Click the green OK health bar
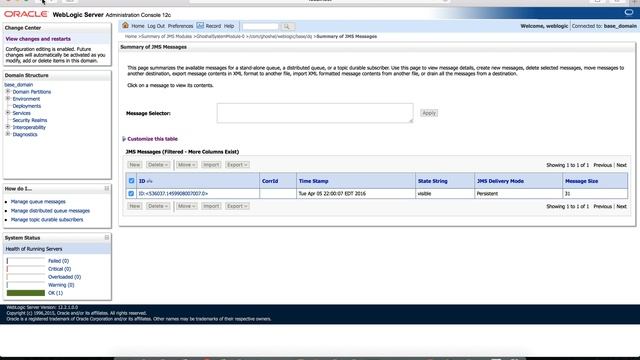The image size is (640, 360). click(x=26, y=293)
